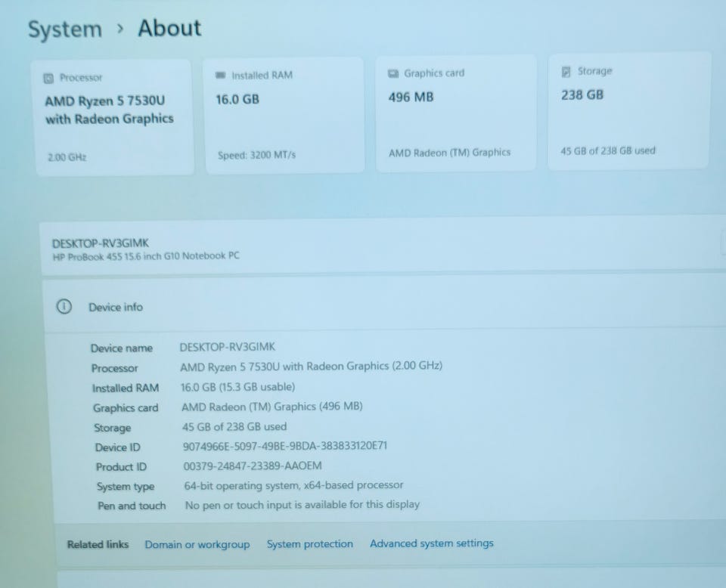Select the AMD Ryzen 5 7530U processor card
Image resolution: width=726 pixels, height=588 pixels.
114,117
